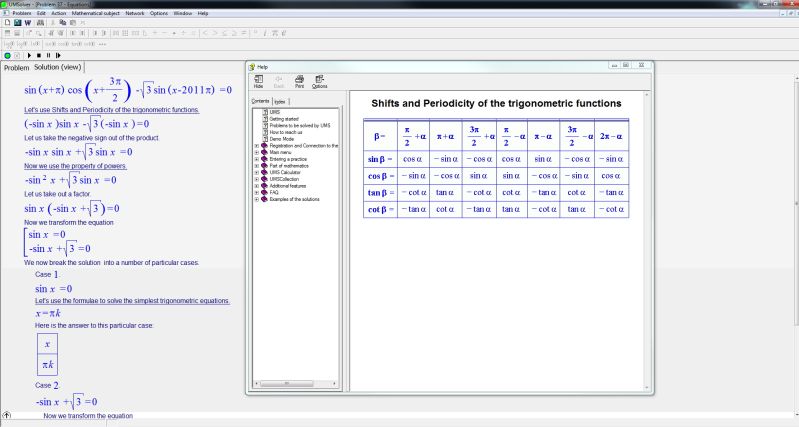Click the 'Case 1' label
The width and height of the screenshot is (799, 427).
46,274
